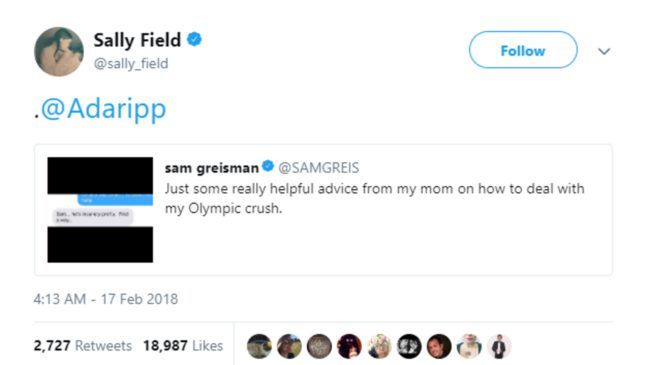This screenshot has height=365, width=650.
Task: Open the sixth liker's black-and-white avatar
Action: point(409,346)
